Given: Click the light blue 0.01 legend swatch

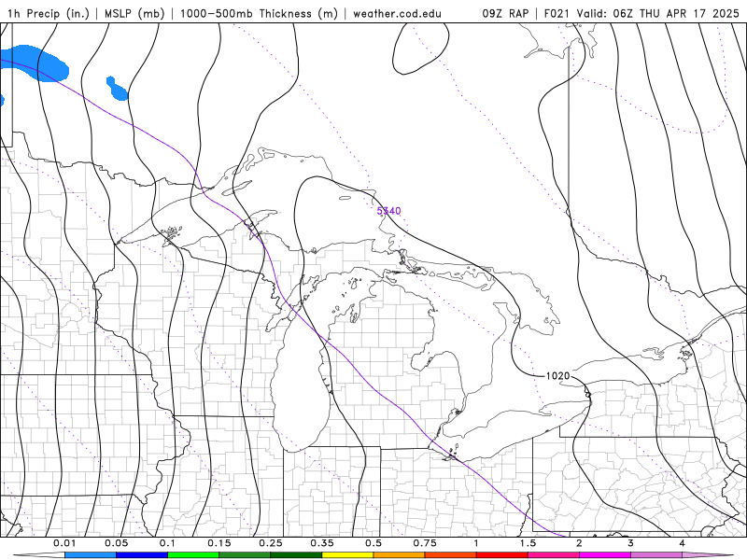Looking at the screenshot, I should 91,555.
